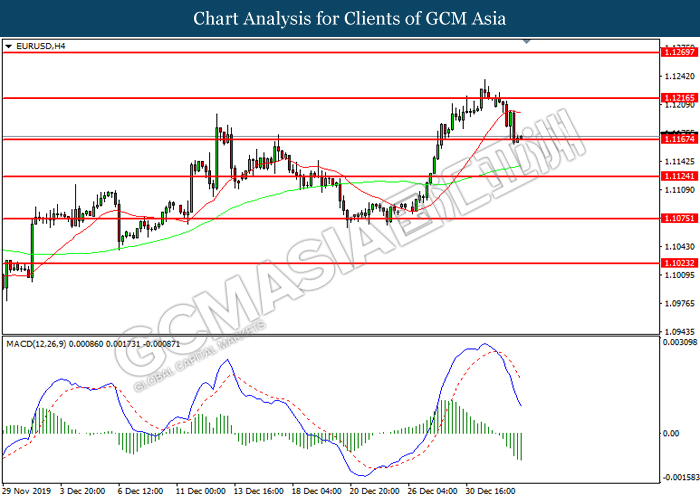Select the 1.12697 red price level label
Image resolution: width=700 pixels, height=500 pixels.
click(679, 52)
